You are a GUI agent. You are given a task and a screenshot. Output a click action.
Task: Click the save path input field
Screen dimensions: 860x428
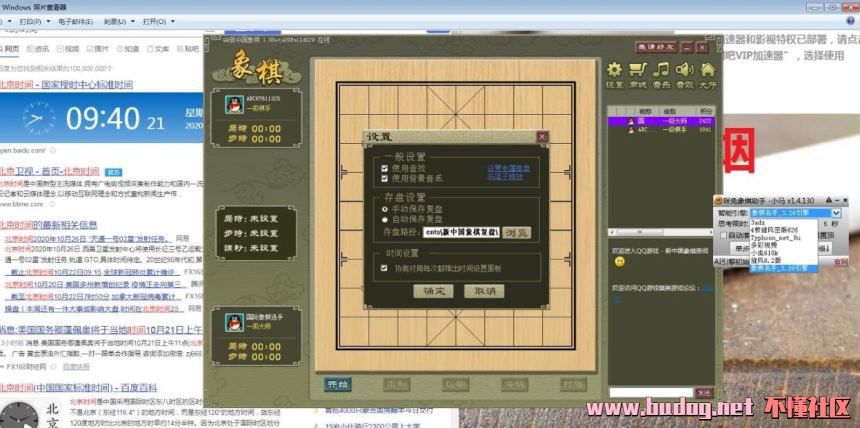459,232
